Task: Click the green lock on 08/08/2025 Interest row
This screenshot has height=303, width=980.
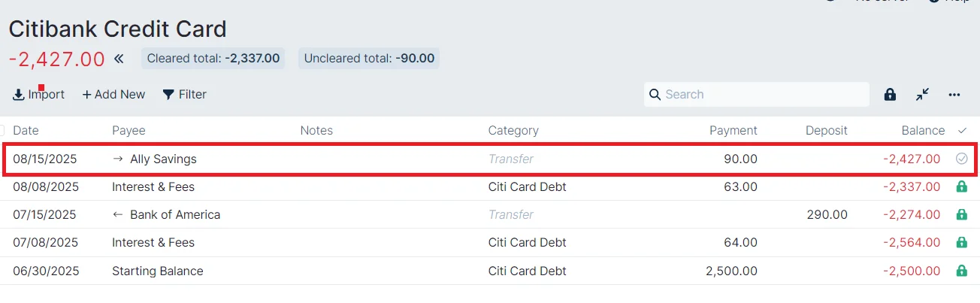Action: (x=961, y=187)
